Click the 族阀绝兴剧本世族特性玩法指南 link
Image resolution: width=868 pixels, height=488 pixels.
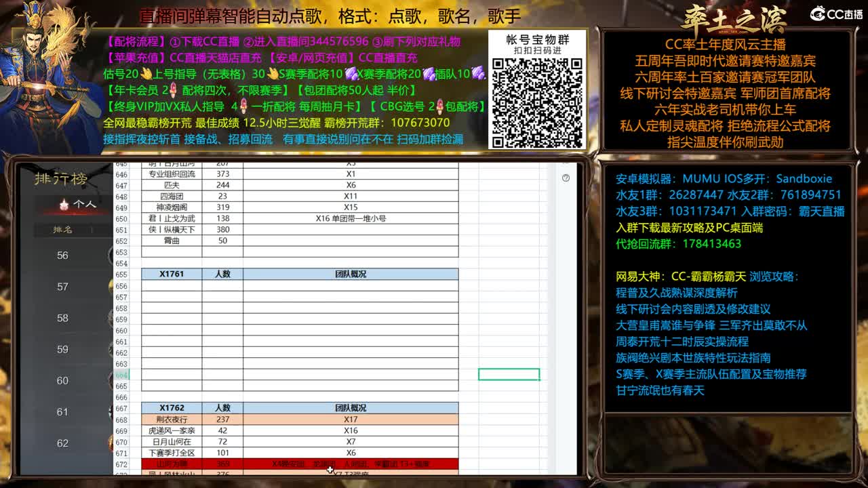693,358
